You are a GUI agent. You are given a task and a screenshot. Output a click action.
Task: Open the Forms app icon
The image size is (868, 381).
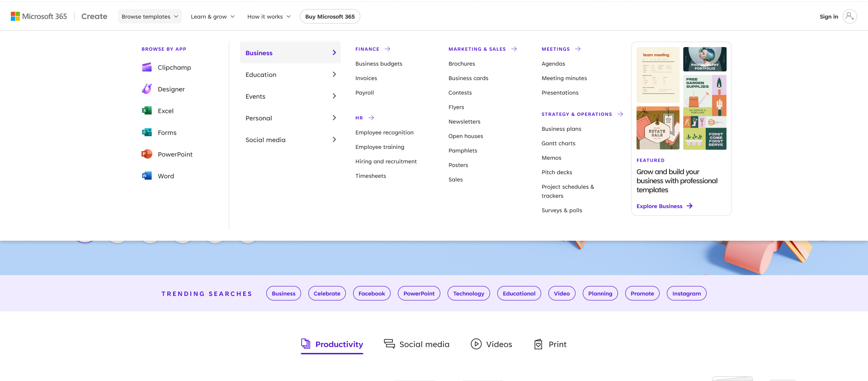[x=147, y=133]
